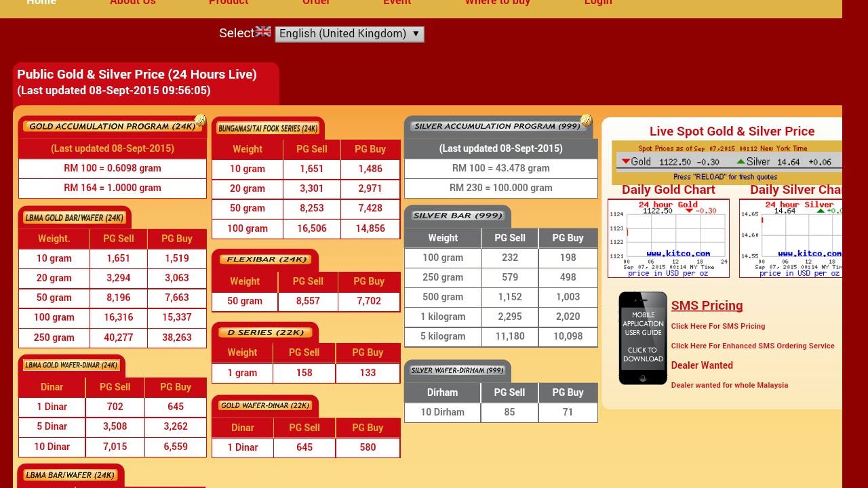Click the red down arrow beside Gold spot price
Viewport: 868px width, 488px height.
(625, 161)
